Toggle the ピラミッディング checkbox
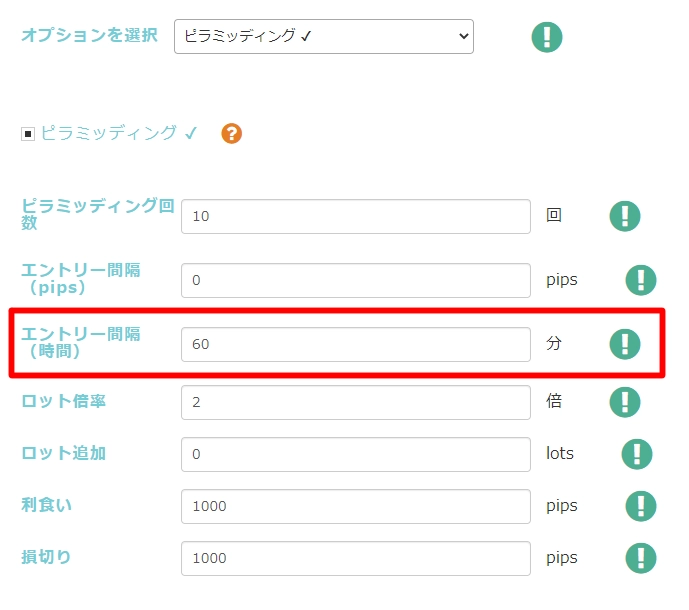Viewport: 689px width, 610px height. (28, 134)
